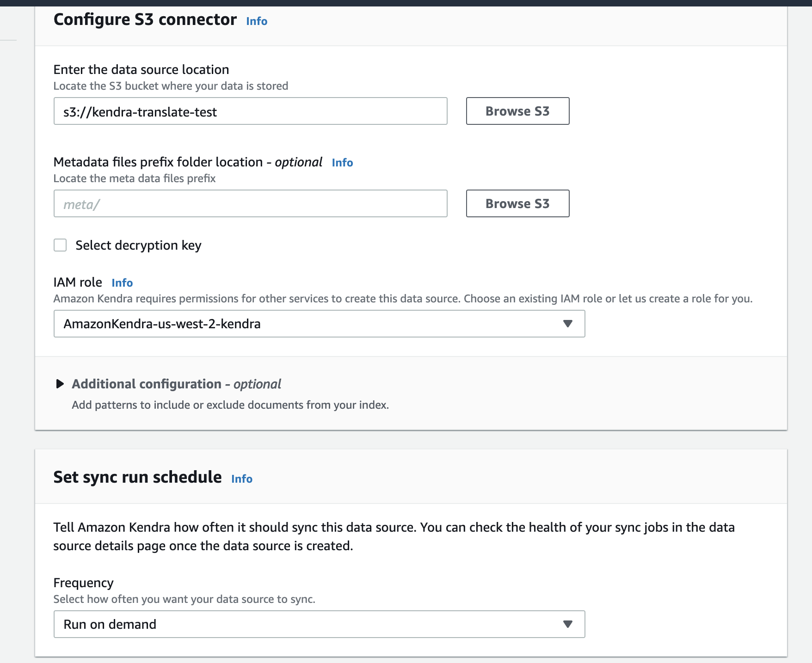Screen dimensions: 812x663
Task: Open Info link for Metadata files prefix
Action: tap(342, 163)
